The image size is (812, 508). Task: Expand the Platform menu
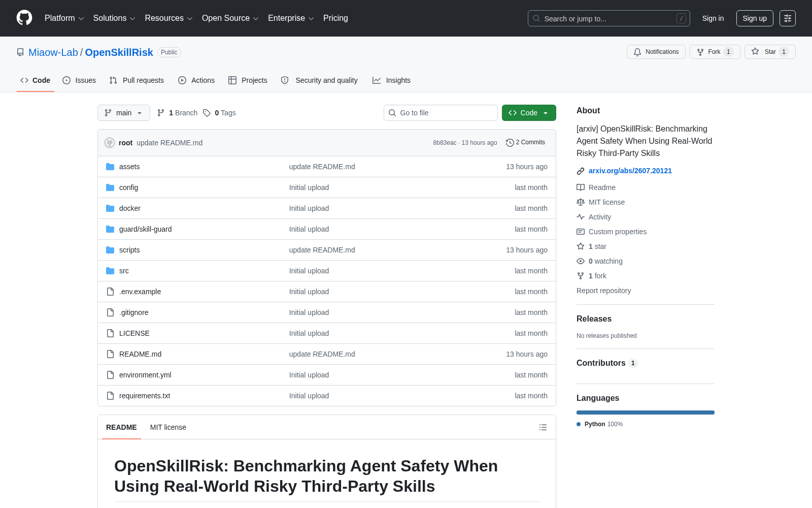pos(64,18)
